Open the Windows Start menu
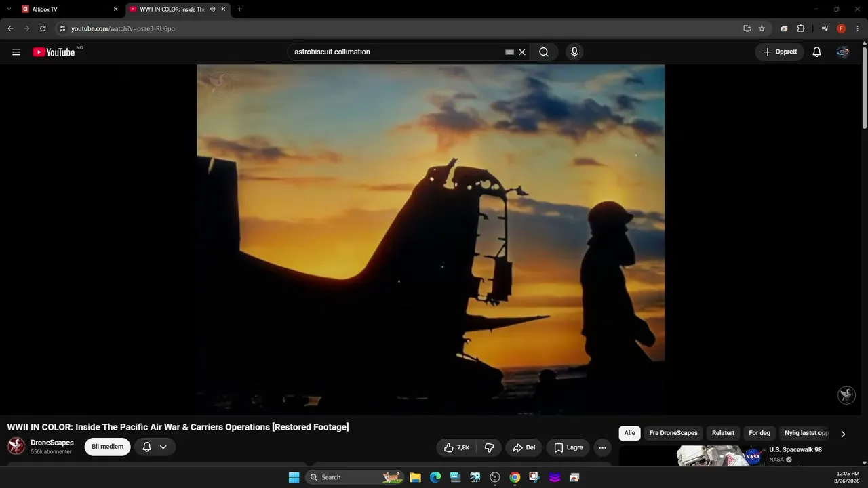Viewport: 868px width, 488px height. 294,477
